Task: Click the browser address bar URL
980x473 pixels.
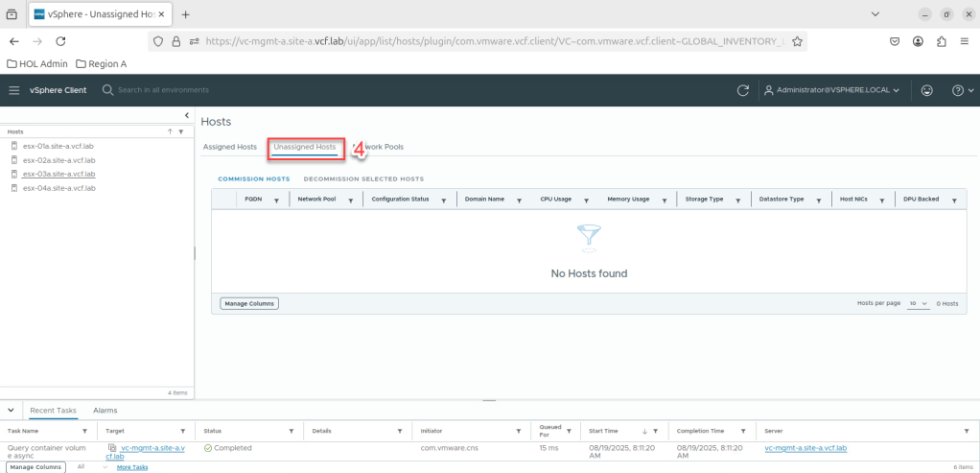Action: 494,41
